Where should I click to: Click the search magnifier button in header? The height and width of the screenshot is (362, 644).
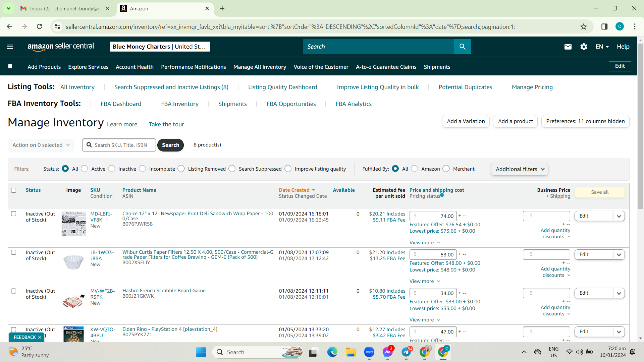pos(463,47)
